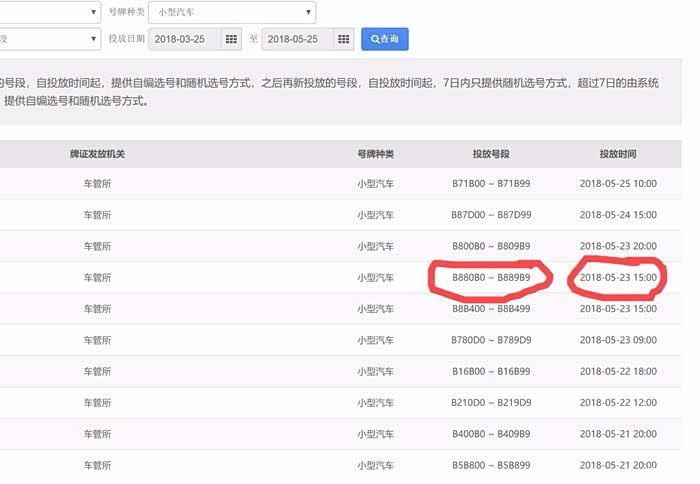The width and height of the screenshot is (700, 484).
Task: Select the B800B0 ~ B809B9 number range
Action: pos(491,246)
